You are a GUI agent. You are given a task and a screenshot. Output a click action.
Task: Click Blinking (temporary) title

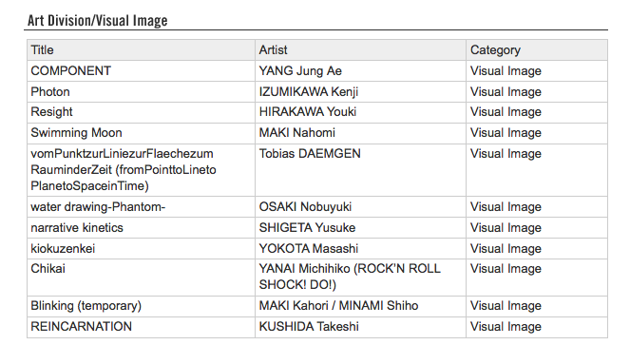point(86,306)
